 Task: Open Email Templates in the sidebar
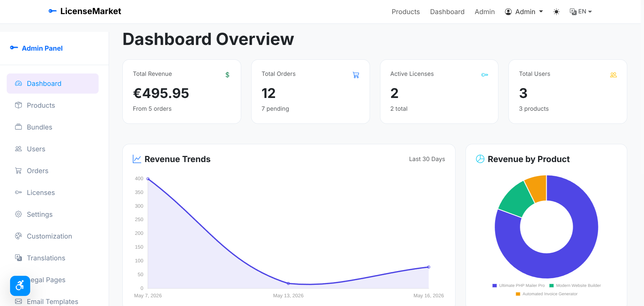(x=53, y=302)
